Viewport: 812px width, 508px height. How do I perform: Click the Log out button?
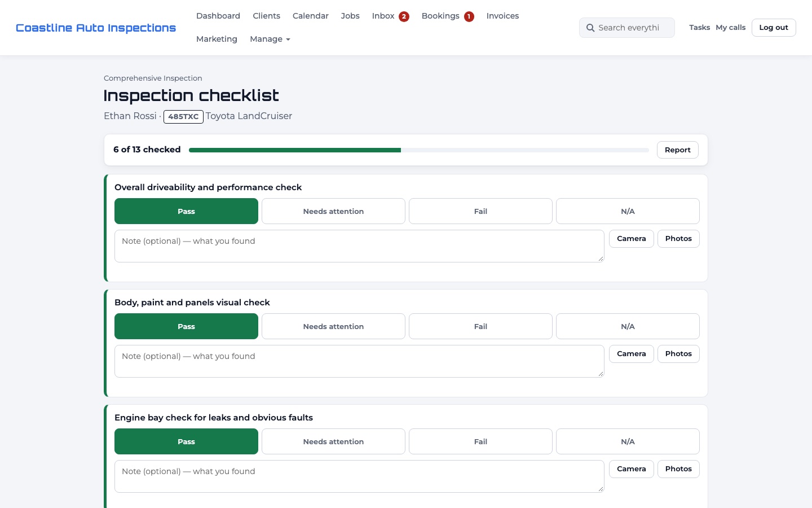click(774, 28)
